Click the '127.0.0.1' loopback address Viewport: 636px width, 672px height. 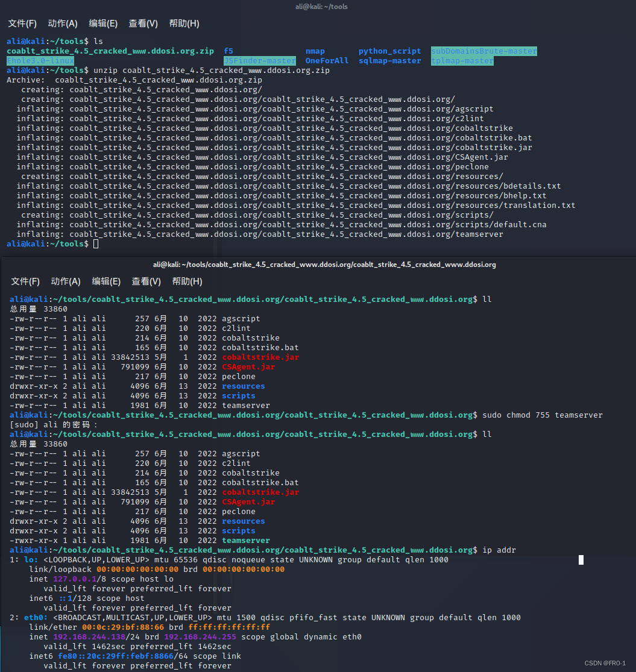coord(75,579)
